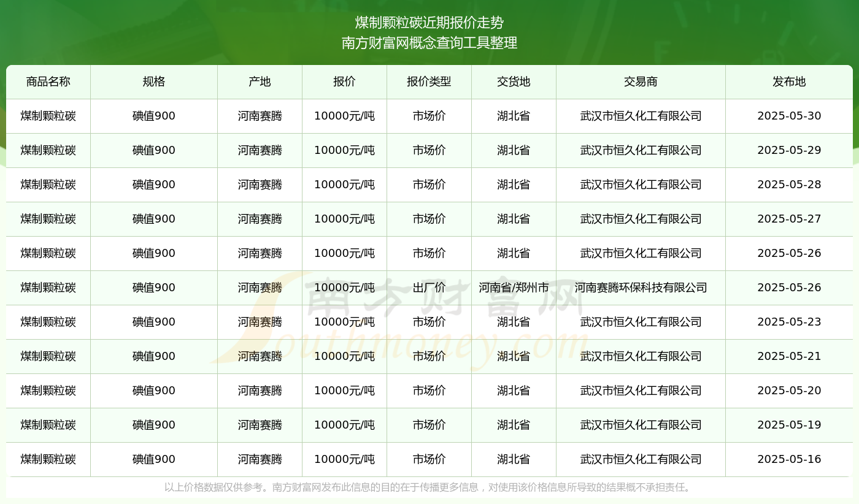Screen dimensions: 859x504
Task: Select the title 煤制颗粒碳近期报价走势
Action: 429,23
